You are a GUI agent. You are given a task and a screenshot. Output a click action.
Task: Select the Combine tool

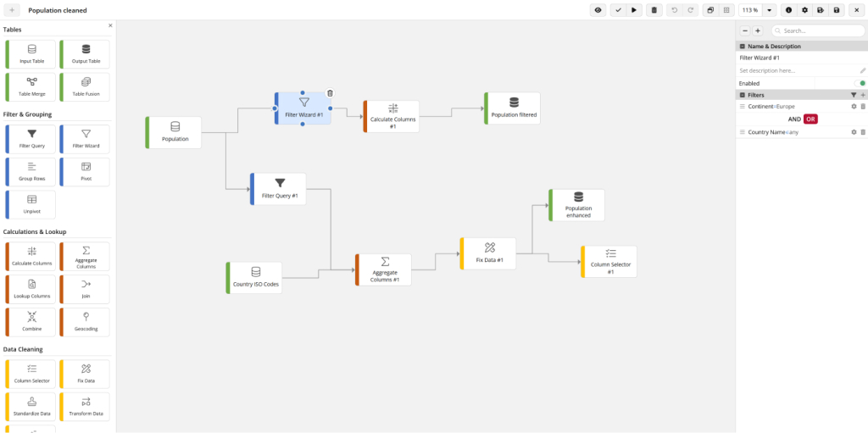pos(31,322)
